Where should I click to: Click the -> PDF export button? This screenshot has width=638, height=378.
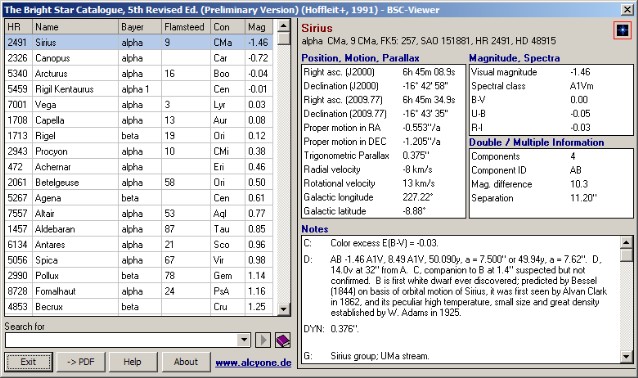pyautogui.click(x=81, y=362)
